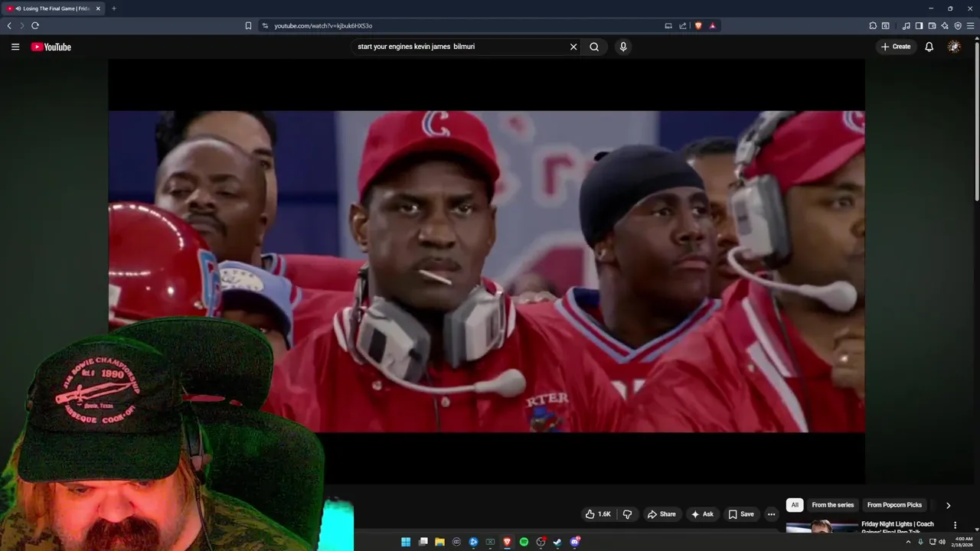Click the search magnifier button
980x551 pixels.
click(594, 47)
